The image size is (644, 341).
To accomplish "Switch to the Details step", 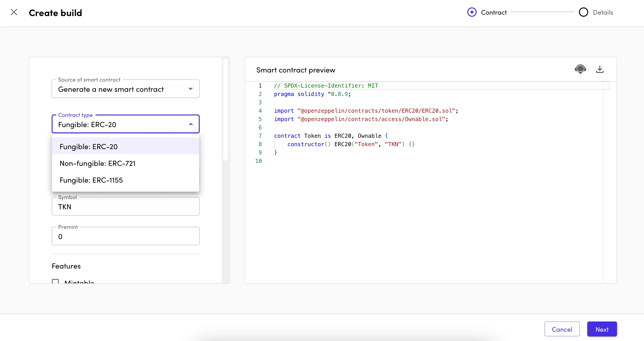I will click(x=603, y=12).
